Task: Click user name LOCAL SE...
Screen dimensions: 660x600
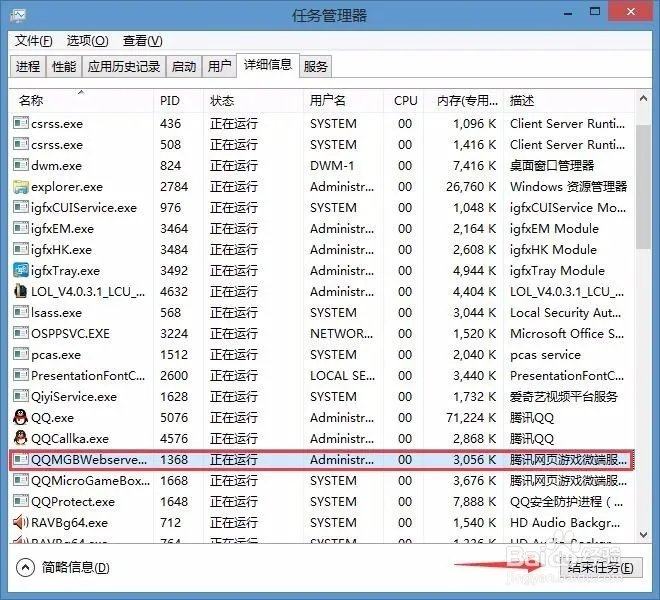Action: pyautogui.click(x=342, y=376)
